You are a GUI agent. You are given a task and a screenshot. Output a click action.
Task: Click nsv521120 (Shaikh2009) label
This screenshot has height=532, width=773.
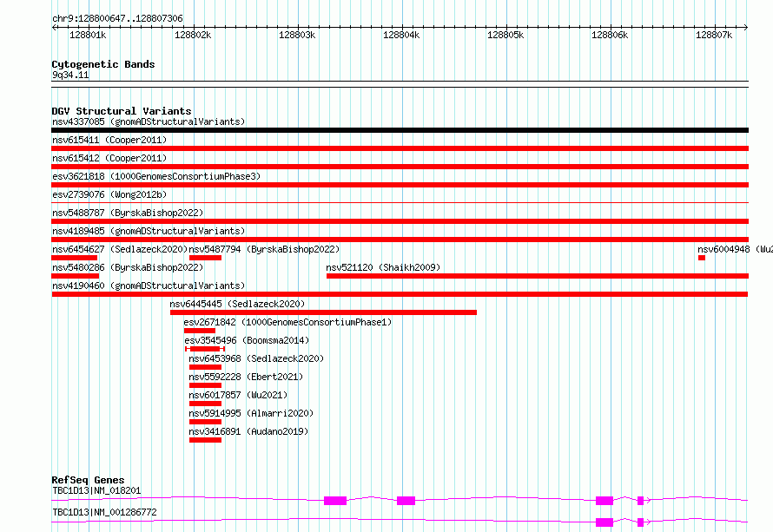(383, 267)
